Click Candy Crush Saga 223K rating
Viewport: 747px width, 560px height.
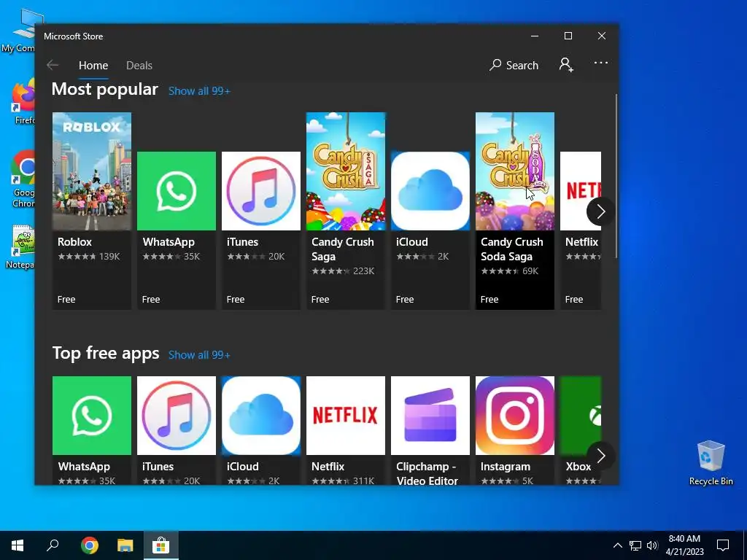pos(343,271)
